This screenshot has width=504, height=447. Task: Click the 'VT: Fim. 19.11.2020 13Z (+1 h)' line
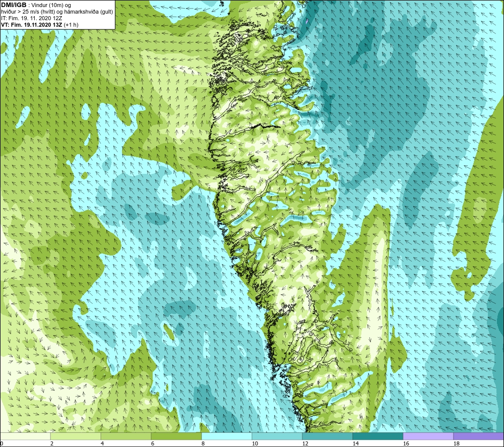pos(39,25)
